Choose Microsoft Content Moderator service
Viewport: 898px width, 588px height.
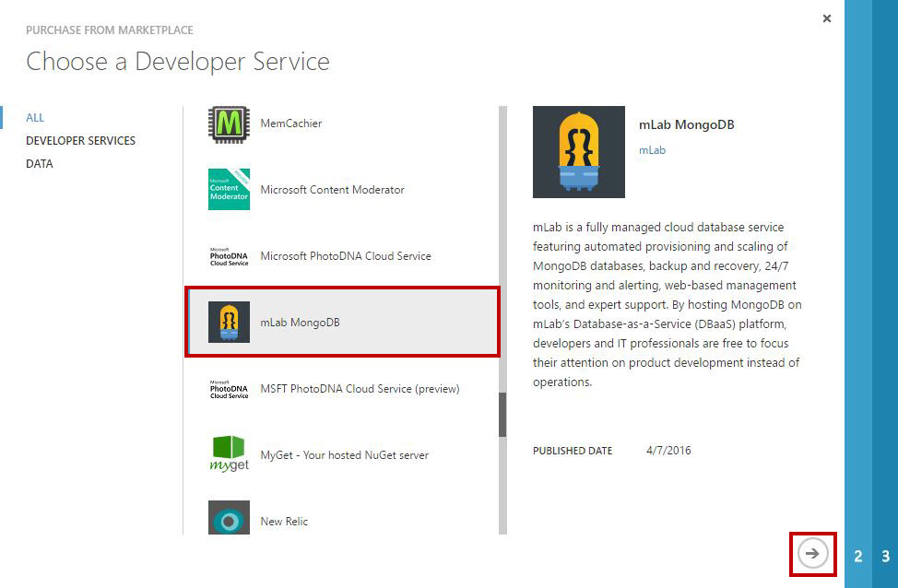pos(342,190)
